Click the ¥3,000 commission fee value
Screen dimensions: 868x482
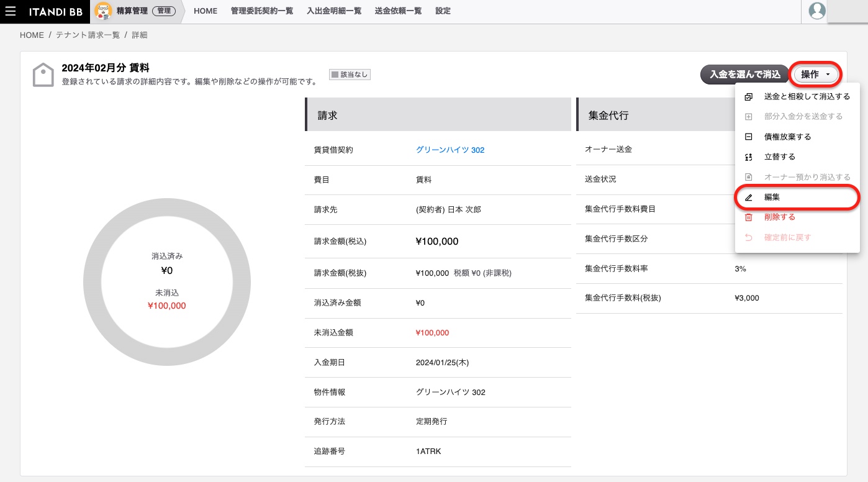pyautogui.click(x=746, y=298)
